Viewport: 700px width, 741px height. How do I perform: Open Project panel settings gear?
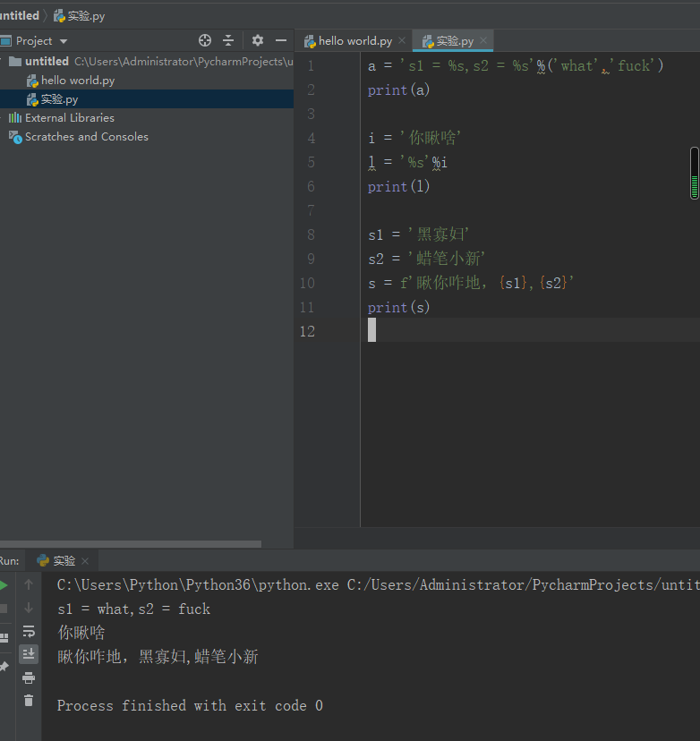(x=258, y=40)
